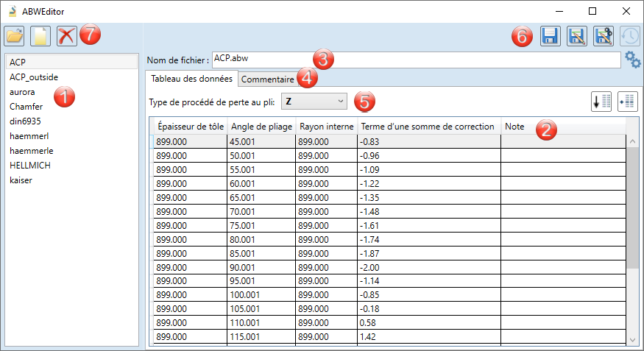Image resolution: width=644 pixels, height=351 pixels.
Task: Click the table scrollbar down arrow
Action: [632, 339]
